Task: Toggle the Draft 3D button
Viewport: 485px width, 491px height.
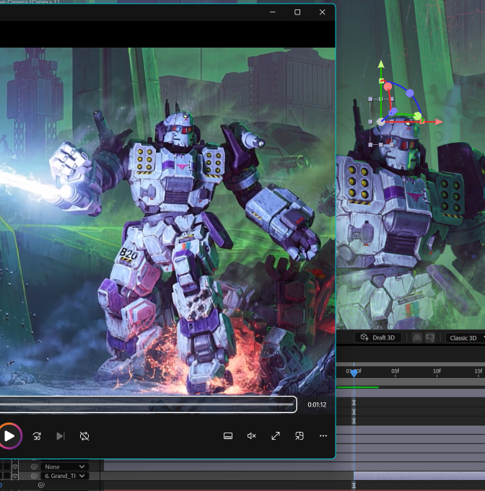Action: click(378, 338)
